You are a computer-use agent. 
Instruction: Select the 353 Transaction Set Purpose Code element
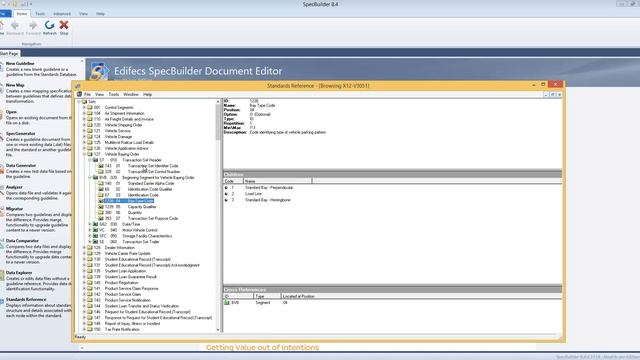click(142, 218)
